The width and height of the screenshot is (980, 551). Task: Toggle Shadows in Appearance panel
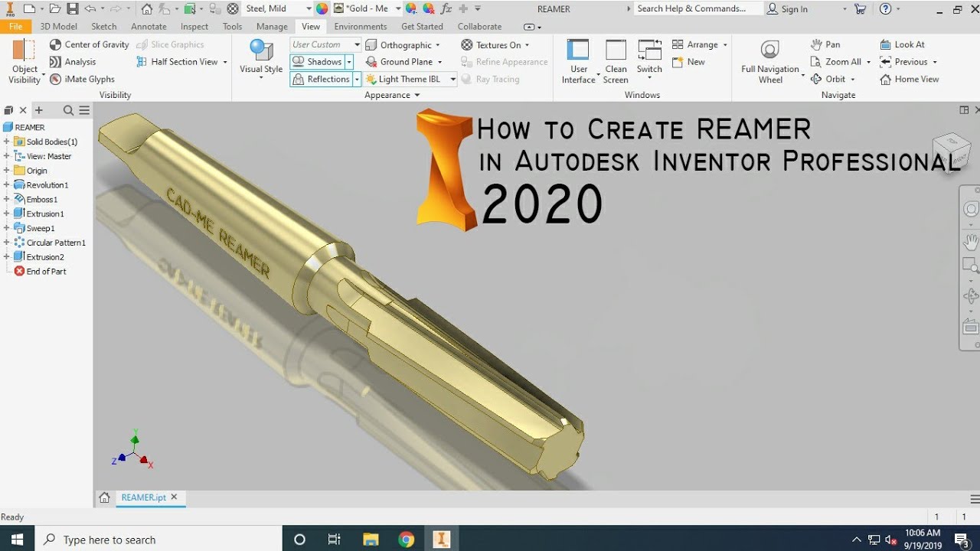(x=317, y=62)
